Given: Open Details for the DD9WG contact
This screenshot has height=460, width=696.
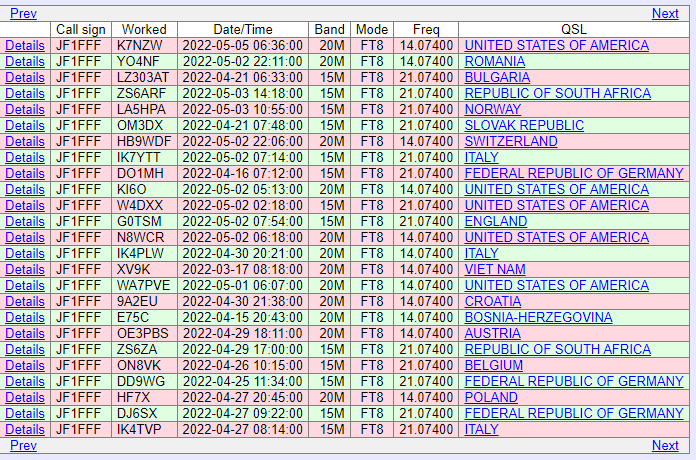Looking at the screenshot, I should [x=25, y=381].
